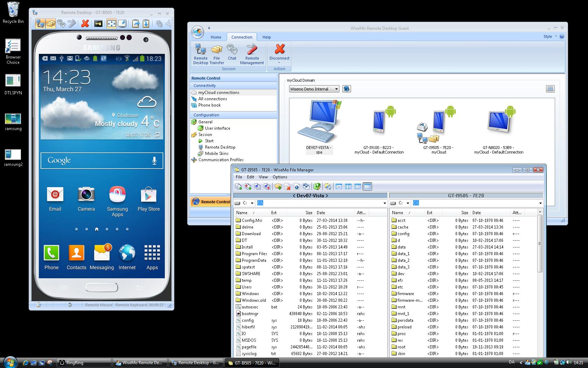Switch File Manager to details view

367,186
